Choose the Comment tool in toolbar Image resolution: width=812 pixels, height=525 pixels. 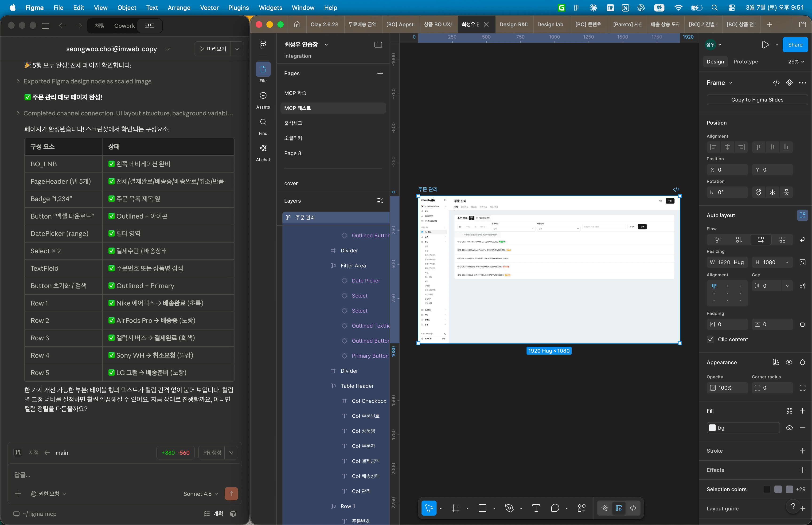coord(555,508)
